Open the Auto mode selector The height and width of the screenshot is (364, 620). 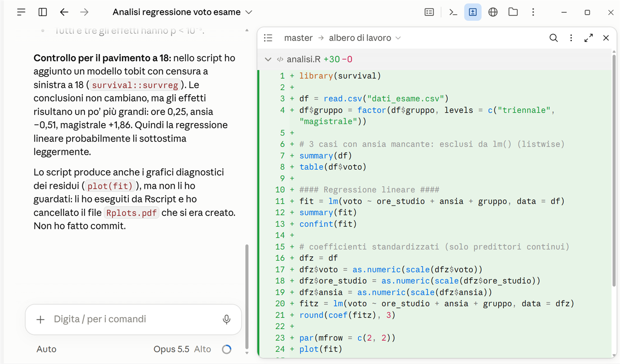click(x=46, y=349)
